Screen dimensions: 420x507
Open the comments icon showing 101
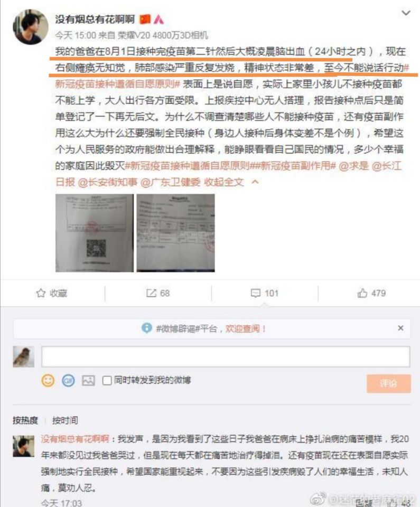pyautogui.click(x=255, y=293)
